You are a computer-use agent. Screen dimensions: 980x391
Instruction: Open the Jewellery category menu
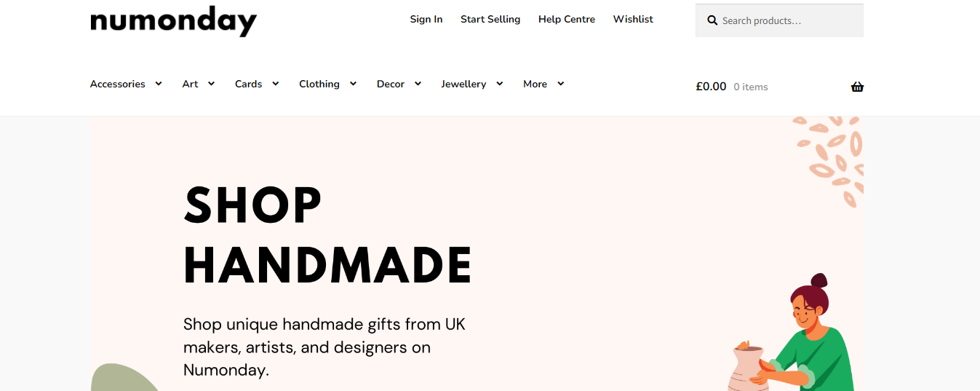[x=463, y=84]
